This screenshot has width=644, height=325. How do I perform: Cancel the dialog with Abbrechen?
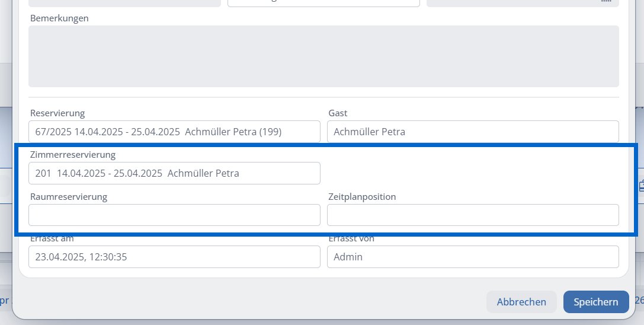point(521,302)
